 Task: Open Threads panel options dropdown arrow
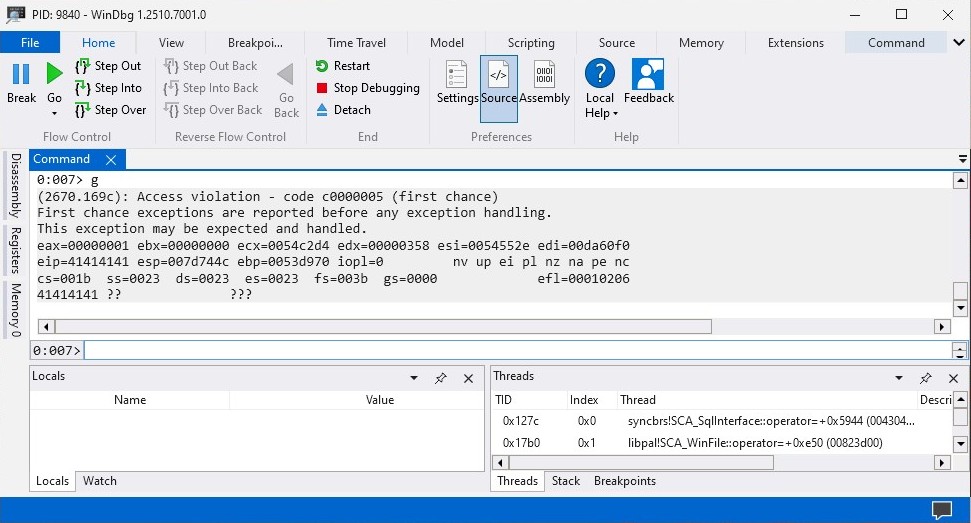tap(900, 378)
